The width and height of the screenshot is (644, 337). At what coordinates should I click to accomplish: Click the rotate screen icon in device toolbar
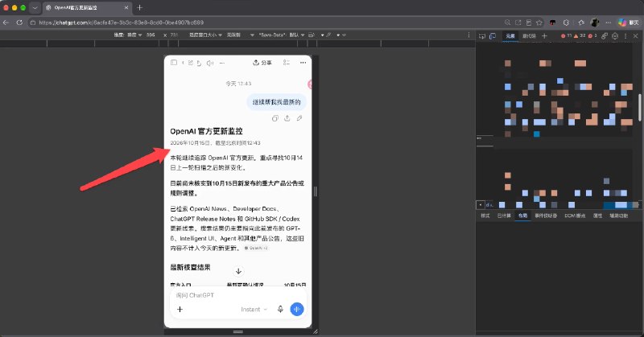pyautogui.click(x=312, y=35)
